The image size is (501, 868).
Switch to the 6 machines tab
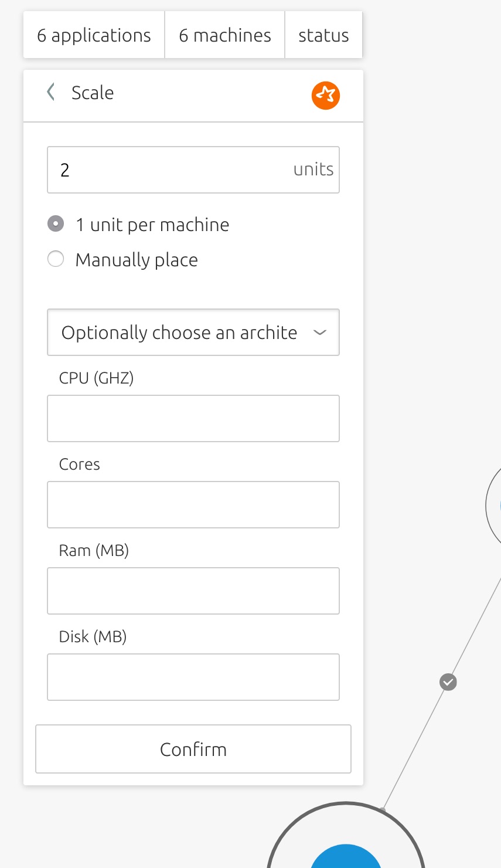225,35
